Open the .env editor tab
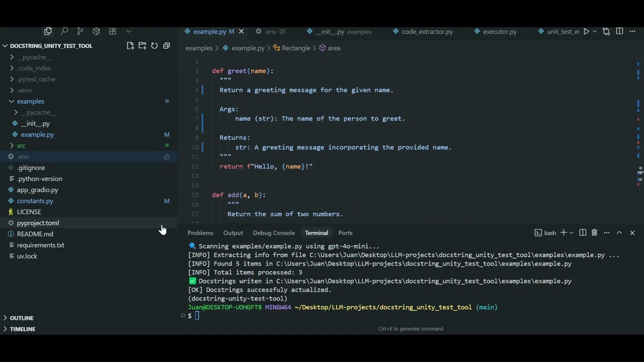The height and width of the screenshot is (362, 644). [271, 31]
